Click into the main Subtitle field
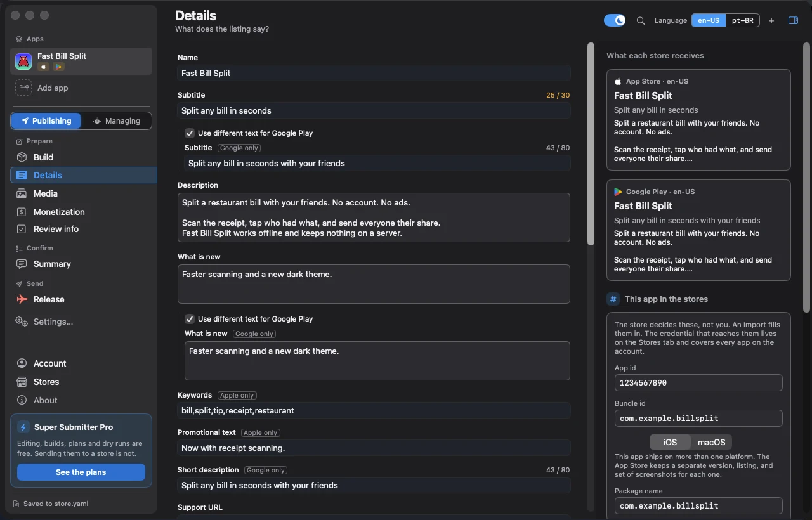The width and height of the screenshot is (812, 520). click(x=374, y=110)
